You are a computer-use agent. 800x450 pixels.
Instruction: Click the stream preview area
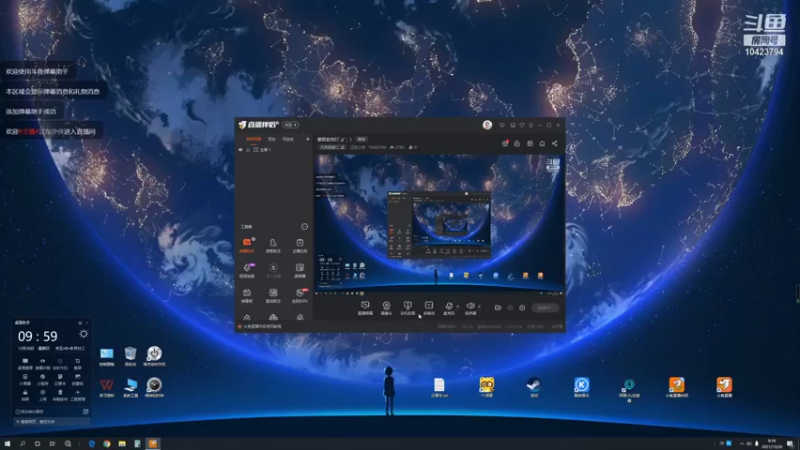440,224
